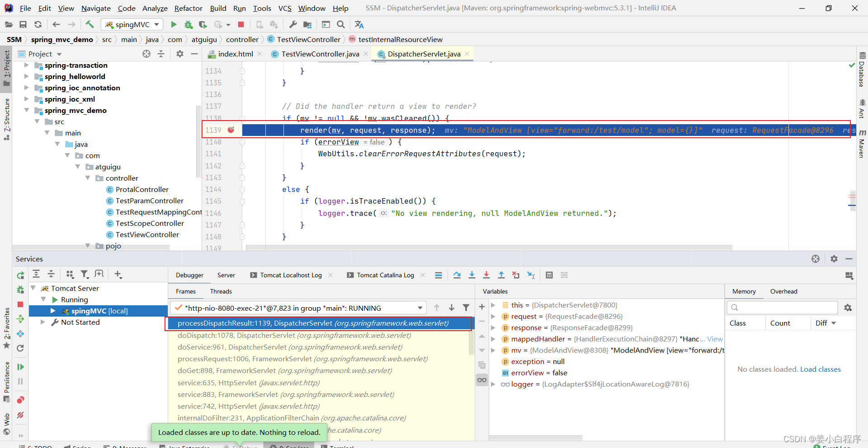This screenshot has height=448, width=868.
Task: Switch to the TestViewController.java editor tab
Action: pos(320,54)
